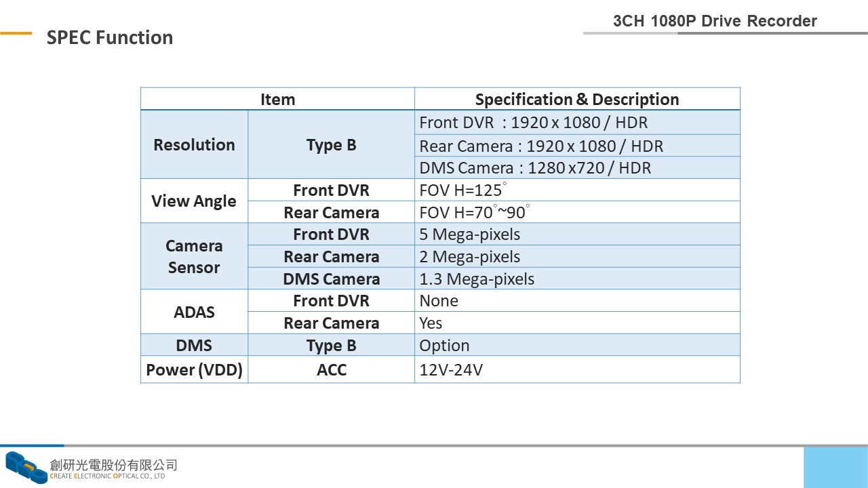Select the Rear Camera 1920 x 1080 cell

pos(577,146)
